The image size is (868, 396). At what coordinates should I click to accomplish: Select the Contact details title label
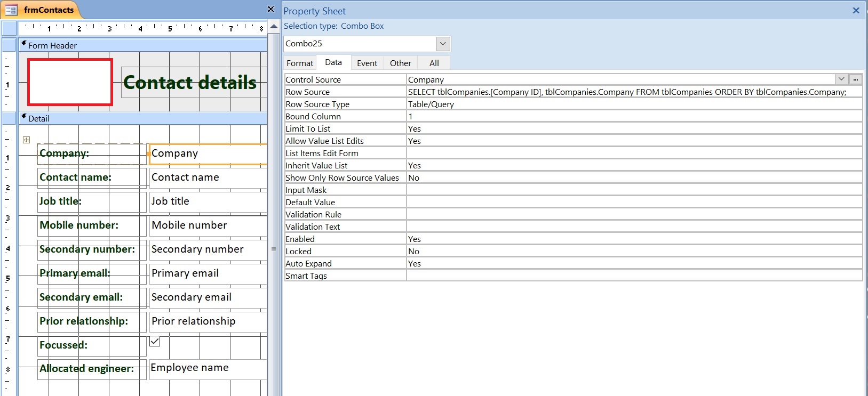click(190, 83)
